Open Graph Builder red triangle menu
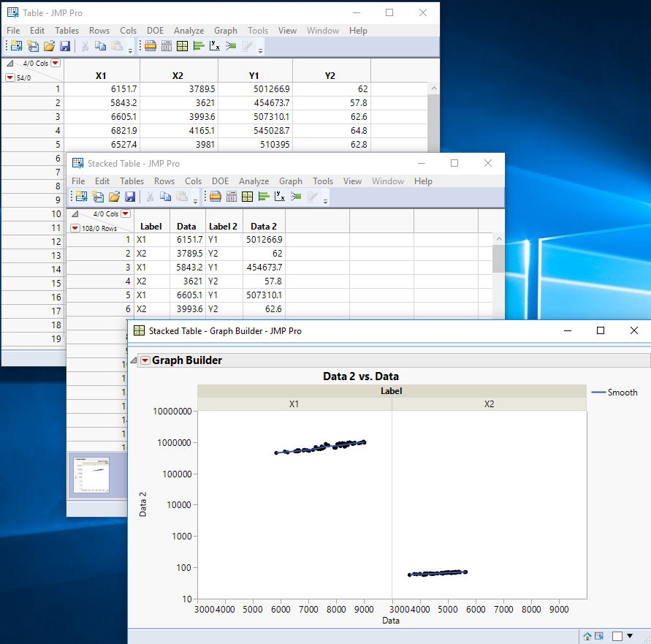651x644 pixels. pyautogui.click(x=145, y=360)
